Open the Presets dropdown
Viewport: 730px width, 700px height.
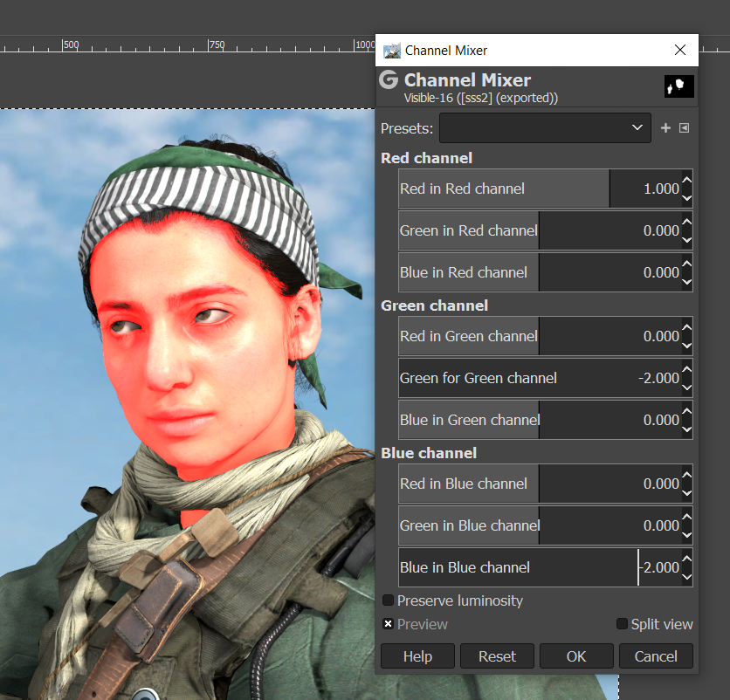tap(545, 128)
